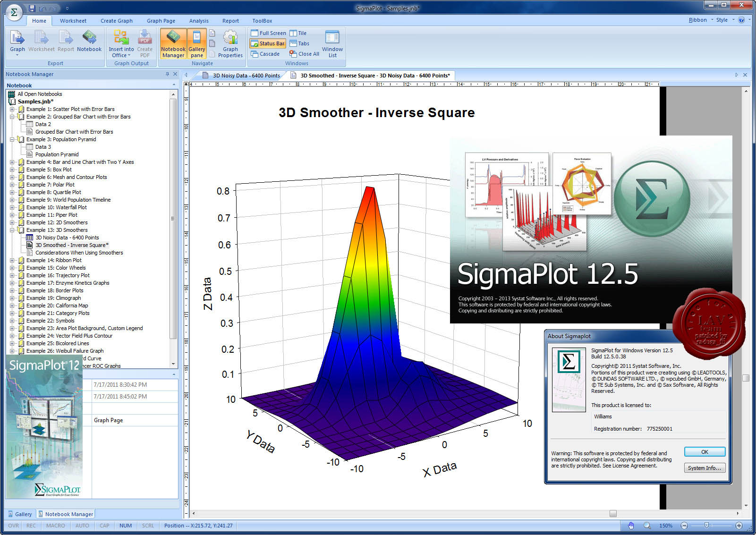Screen dimensions: 756x535
Task: Click the zoom magnifier in status bar
Action: [647, 526]
